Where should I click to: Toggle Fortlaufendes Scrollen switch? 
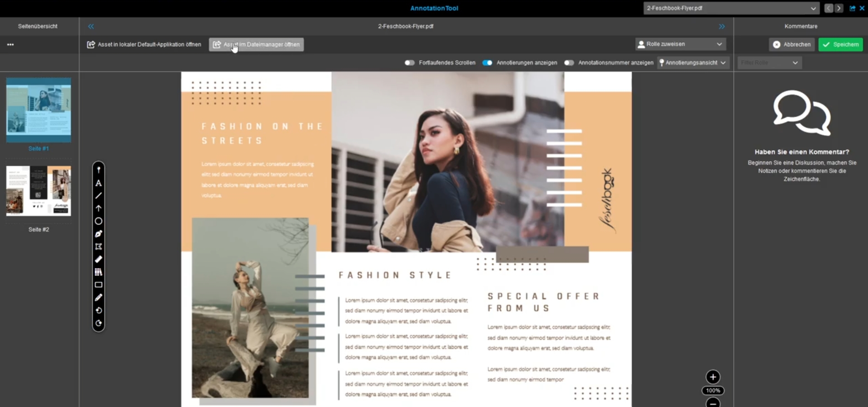click(409, 63)
